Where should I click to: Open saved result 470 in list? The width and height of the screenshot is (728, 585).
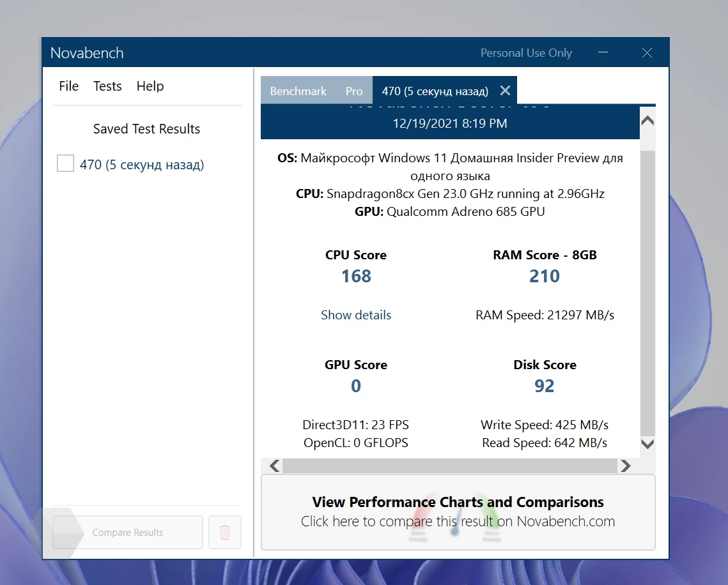[x=142, y=165]
